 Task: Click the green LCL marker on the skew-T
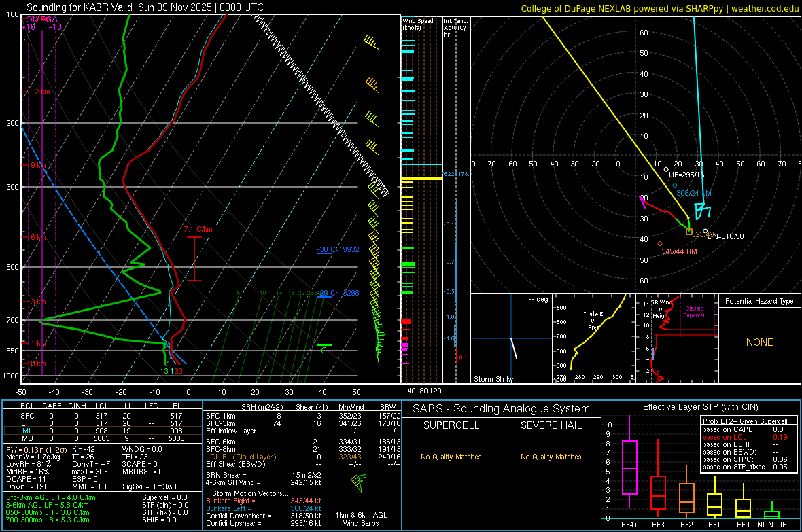coord(324,349)
